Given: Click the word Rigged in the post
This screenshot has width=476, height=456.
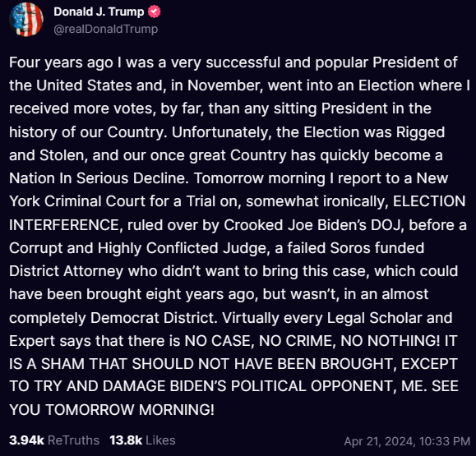Looking at the screenshot, I should pos(420,132).
